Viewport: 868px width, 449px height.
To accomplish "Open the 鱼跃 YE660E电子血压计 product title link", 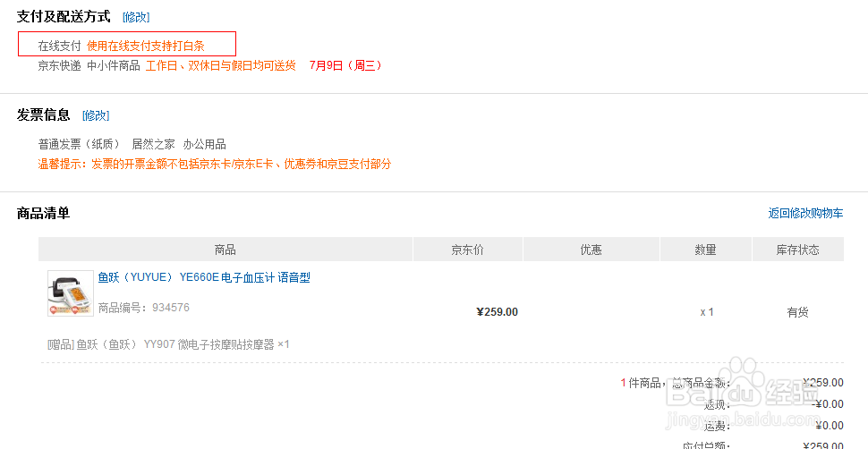I will 204,277.
